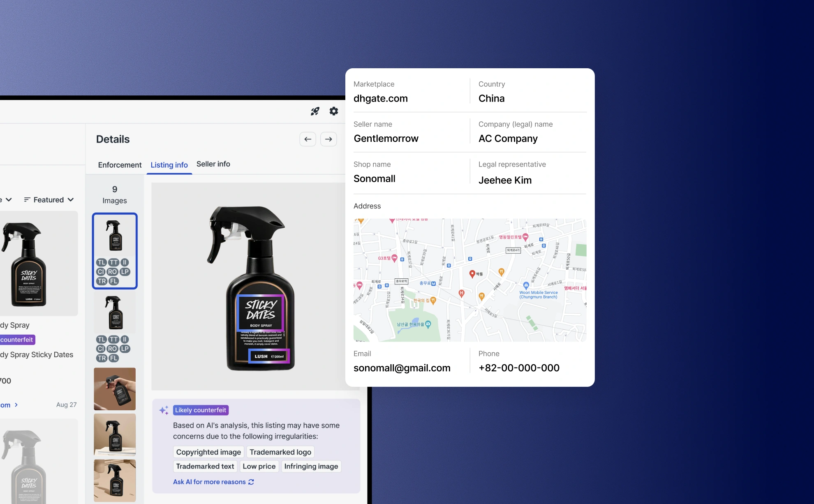Click the phone number +82-00-000-000
Viewport: 814px width, 504px height.
coord(519,368)
